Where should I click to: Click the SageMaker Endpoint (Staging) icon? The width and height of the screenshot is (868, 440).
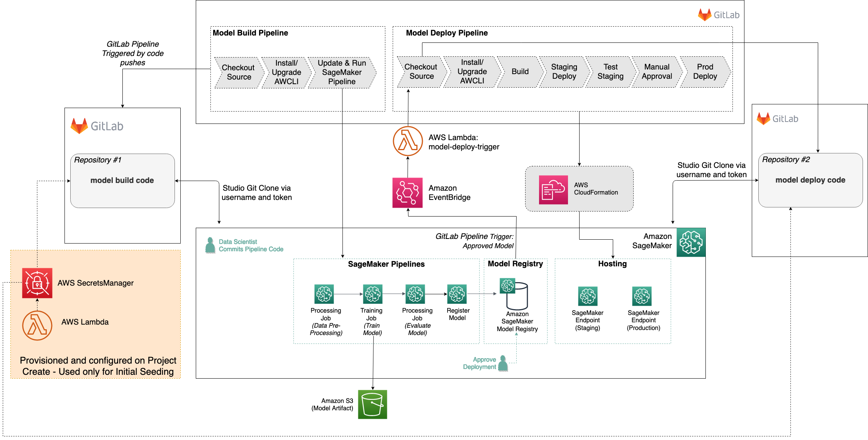588,296
